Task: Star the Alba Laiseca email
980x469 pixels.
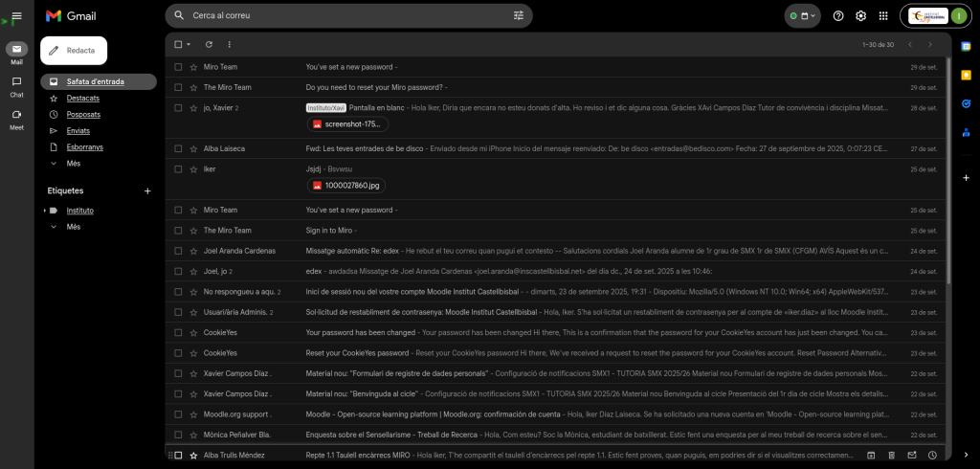Action: (x=193, y=148)
